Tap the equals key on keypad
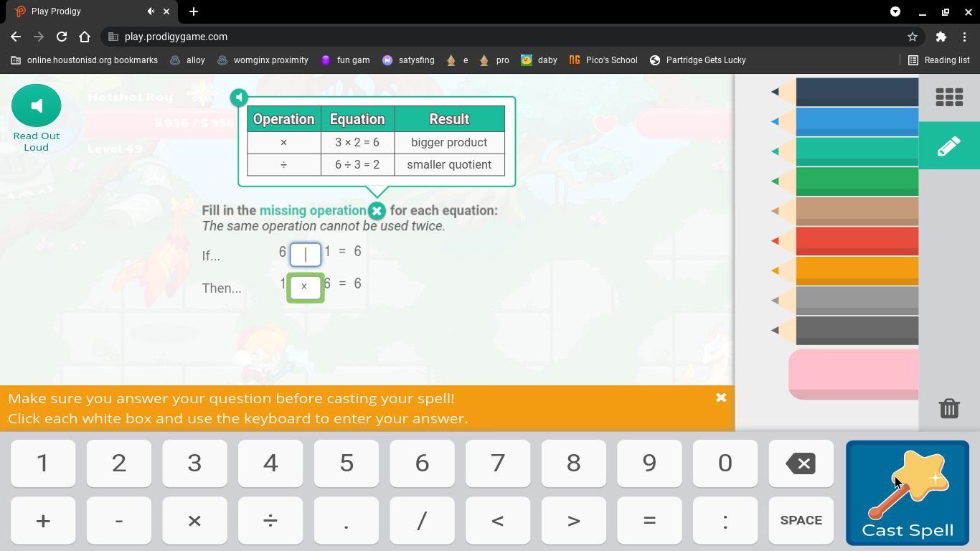This screenshot has width=980, height=551. 649,520
